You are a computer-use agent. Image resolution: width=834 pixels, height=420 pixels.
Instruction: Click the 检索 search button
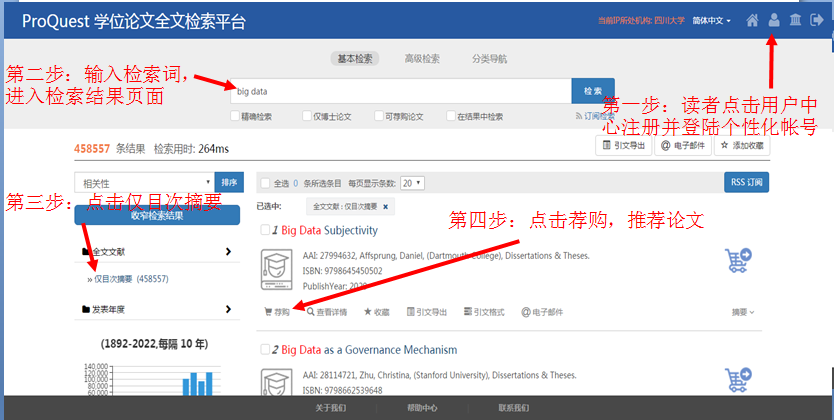coord(593,91)
